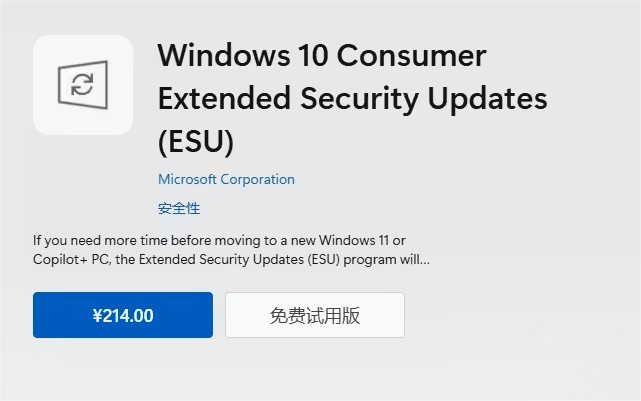This screenshot has height=401, width=641.
Task: Open the Microsoft Corporation publisher page
Action: 226,180
